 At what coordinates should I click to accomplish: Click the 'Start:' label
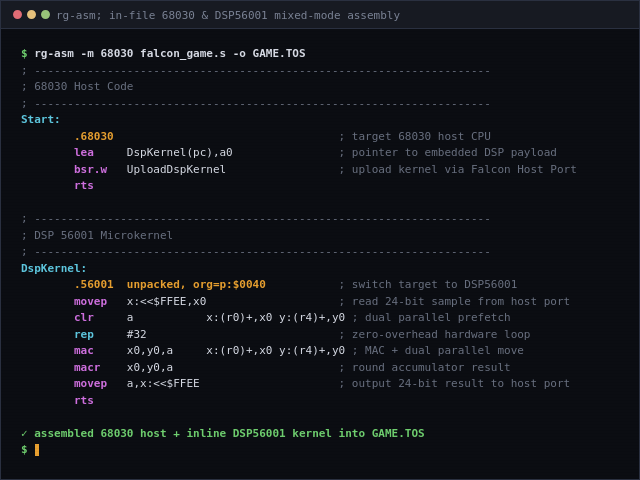[x=40, y=120]
